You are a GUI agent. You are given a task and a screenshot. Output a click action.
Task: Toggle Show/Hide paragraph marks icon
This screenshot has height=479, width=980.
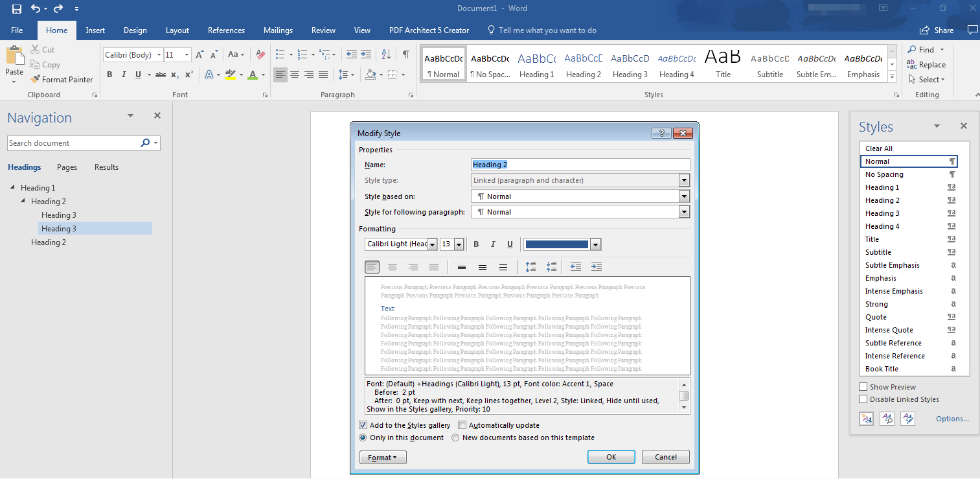405,54
